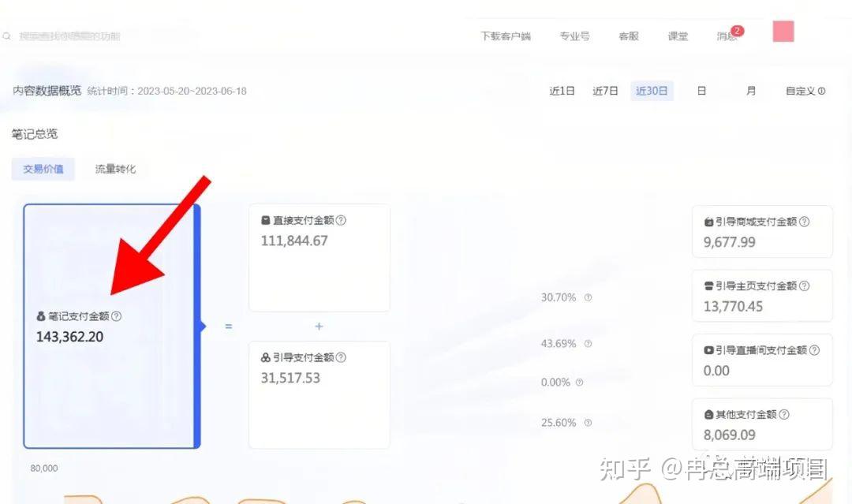Click money bag icon of 笔记支付金额
This screenshot has height=504, width=852.
41,316
